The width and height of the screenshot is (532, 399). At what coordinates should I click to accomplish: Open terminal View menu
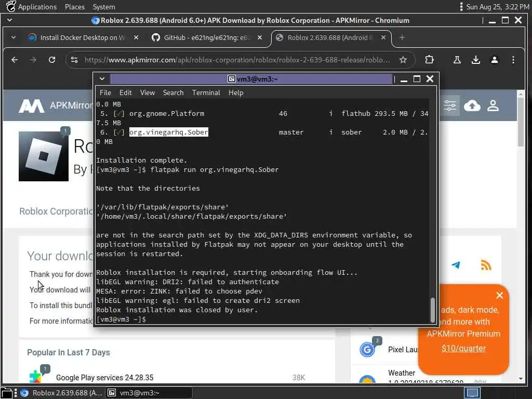(148, 92)
